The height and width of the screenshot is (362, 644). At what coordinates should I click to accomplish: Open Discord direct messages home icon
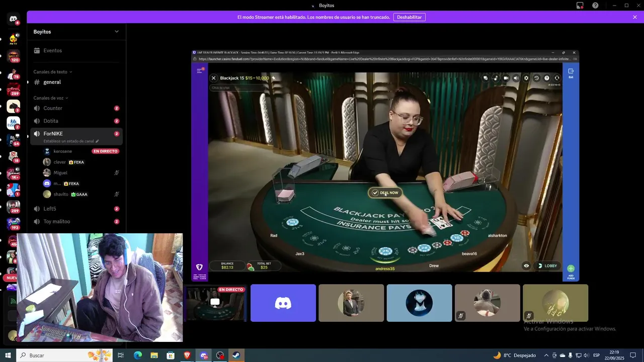[14, 19]
